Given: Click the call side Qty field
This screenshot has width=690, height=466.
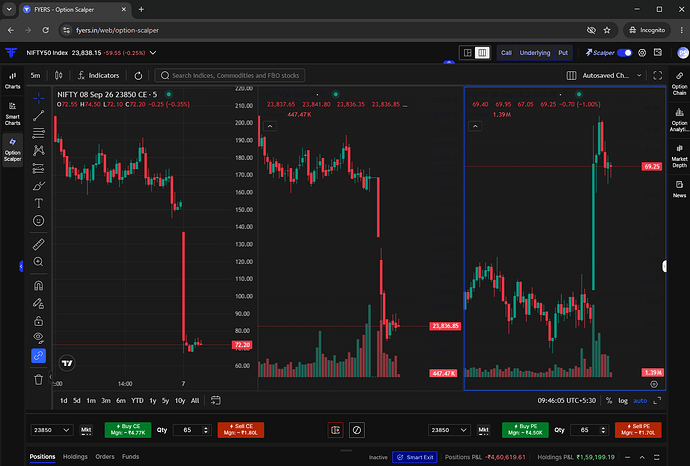Looking at the screenshot, I should (192, 430).
